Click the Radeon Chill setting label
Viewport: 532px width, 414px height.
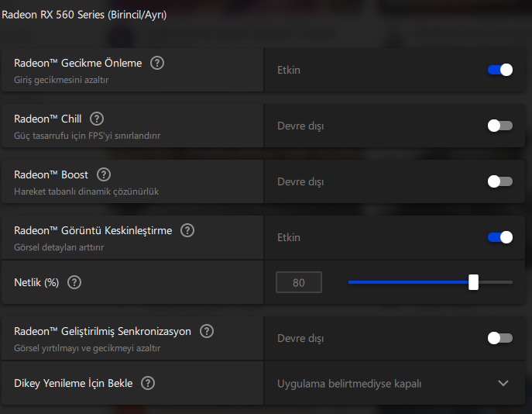pyautogui.click(x=47, y=119)
